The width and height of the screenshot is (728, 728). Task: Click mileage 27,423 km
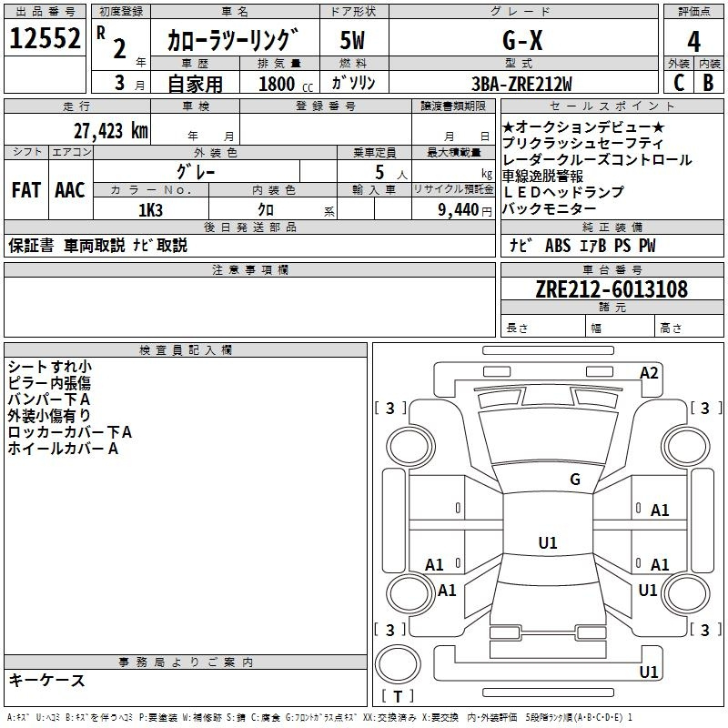(x=110, y=131)
